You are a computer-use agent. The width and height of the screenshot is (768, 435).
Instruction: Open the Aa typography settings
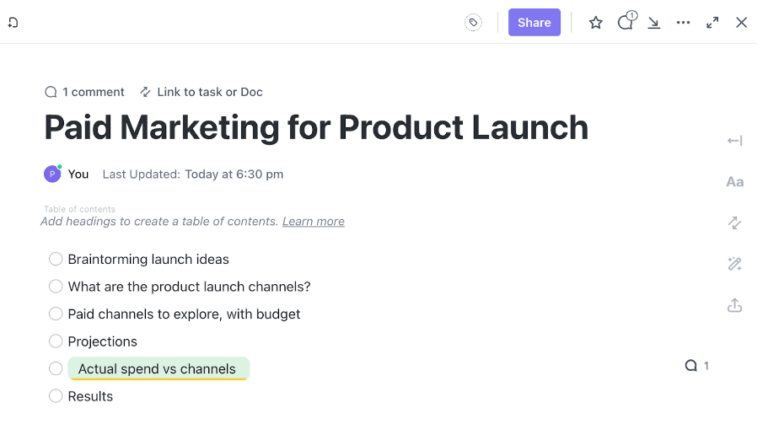[x=735, y=182]
